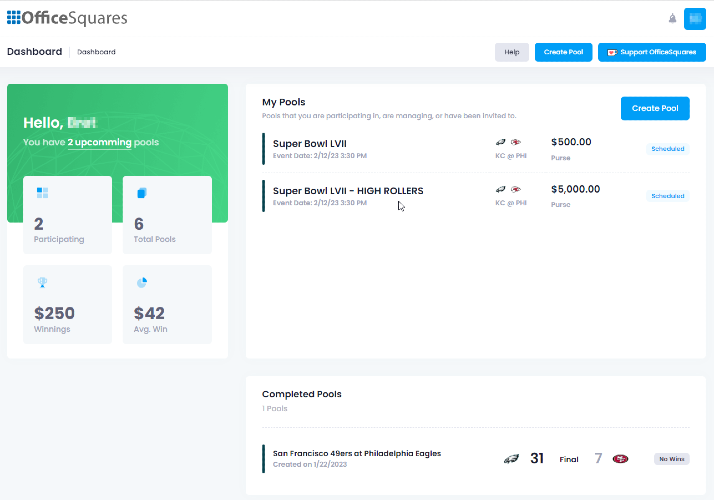Click the Dashboard breadcrumb link
Screen dimensions: 714x500
click(97, 52)
